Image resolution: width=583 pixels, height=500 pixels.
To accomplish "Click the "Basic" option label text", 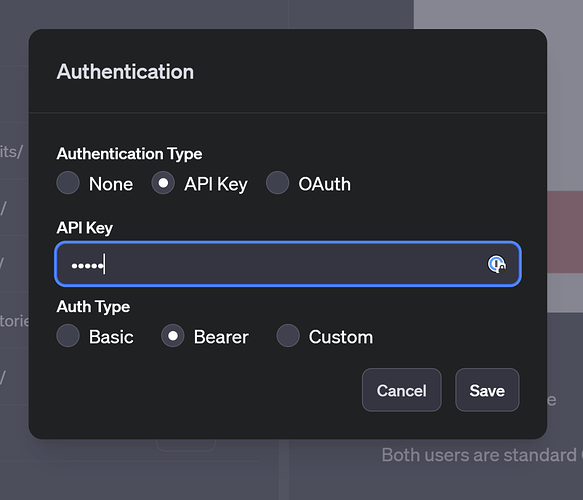I will click(x=111, y=337).
